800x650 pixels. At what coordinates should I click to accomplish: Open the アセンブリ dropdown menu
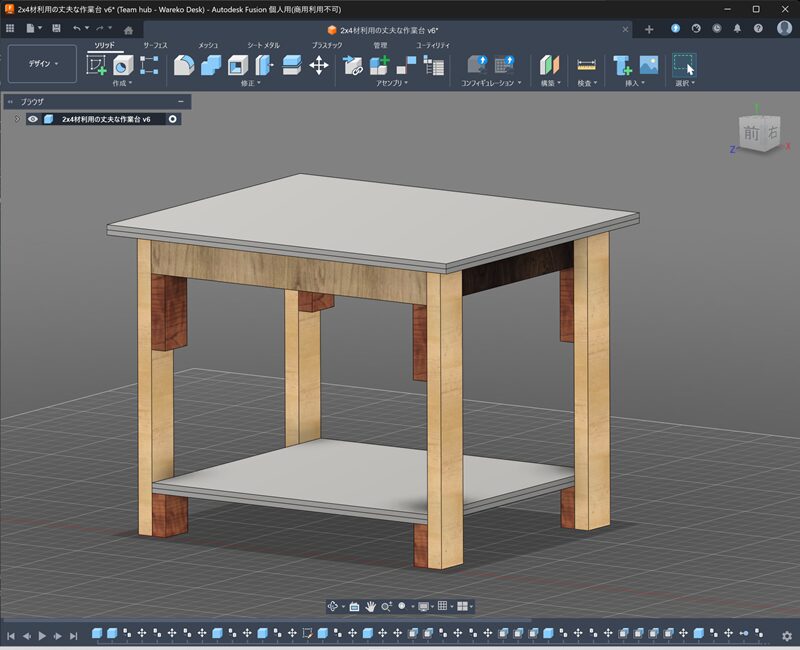(x=392, y=84)
